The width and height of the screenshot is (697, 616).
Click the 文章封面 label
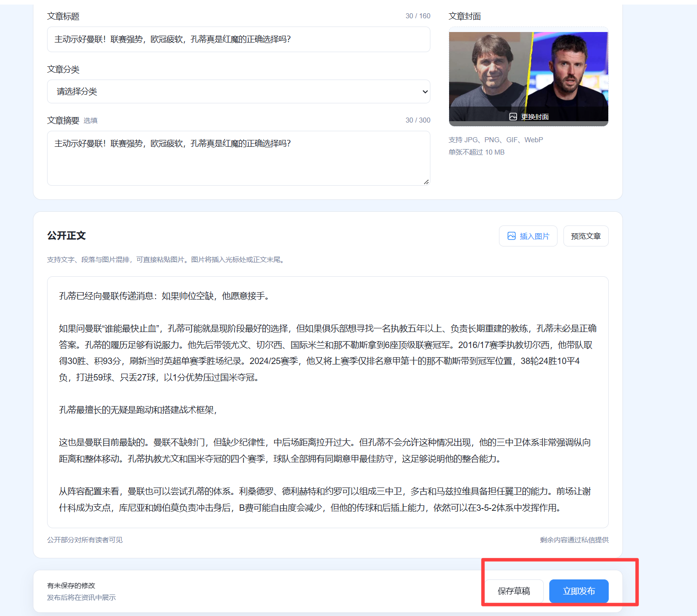(x=465, y=16)
